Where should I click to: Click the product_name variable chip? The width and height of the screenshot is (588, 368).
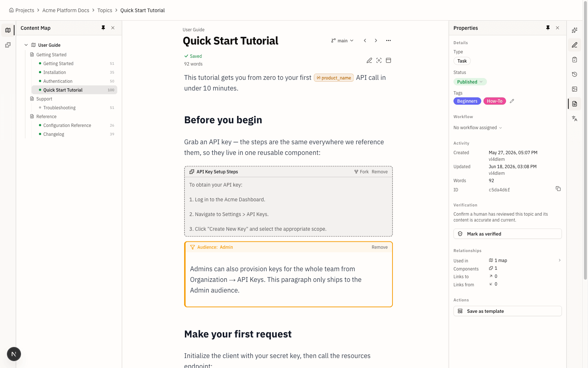[x=334, y=78]
